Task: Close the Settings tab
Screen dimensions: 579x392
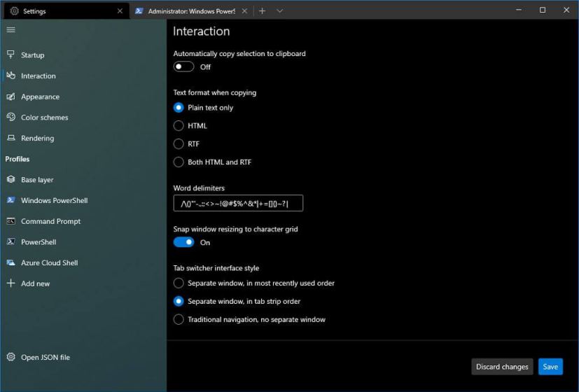Action: 120,11
